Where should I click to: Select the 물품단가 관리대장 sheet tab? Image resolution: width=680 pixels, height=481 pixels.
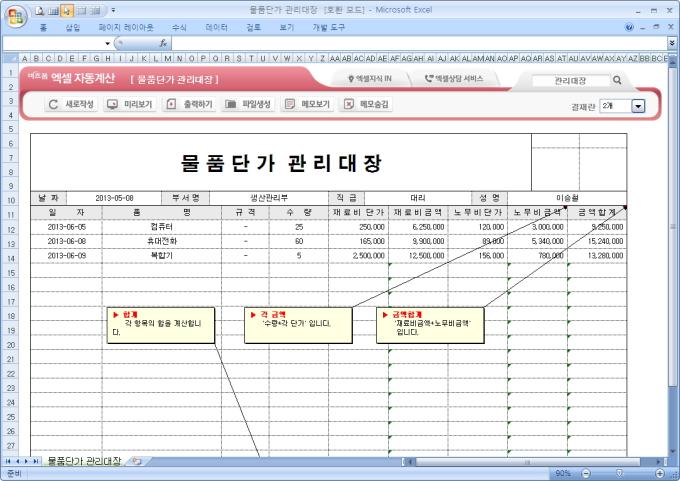coord(84,461)
